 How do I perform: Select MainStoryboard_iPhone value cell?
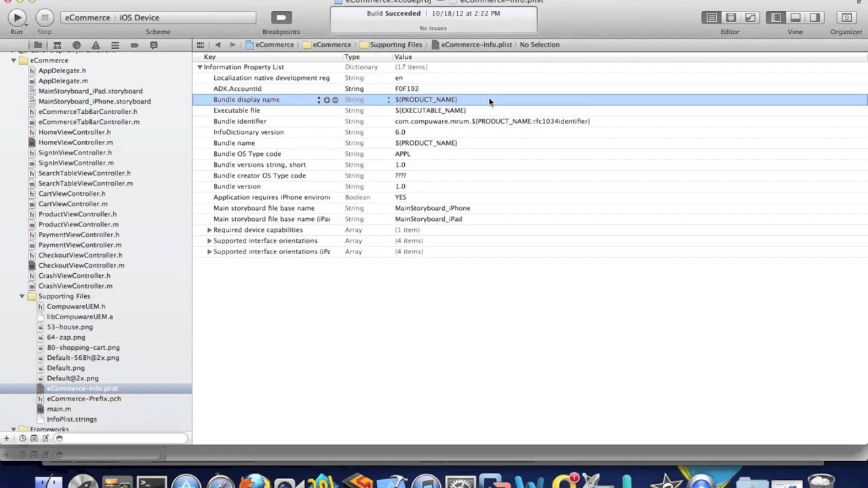coord(433,208)
